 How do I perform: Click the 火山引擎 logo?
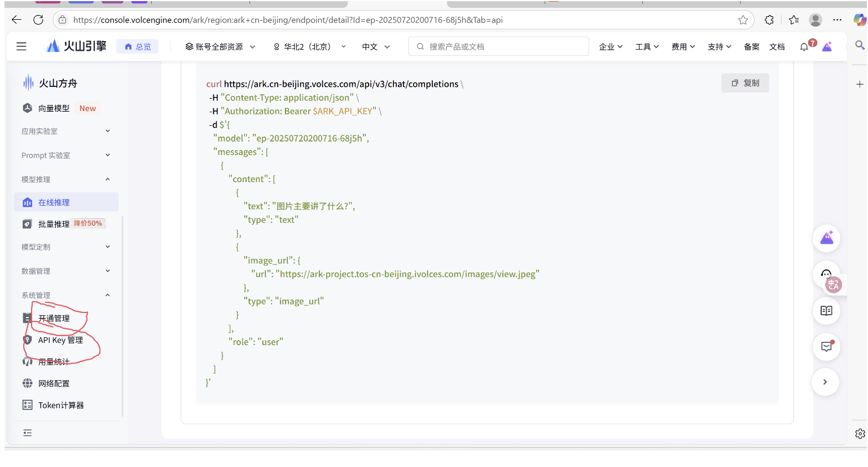click(x=76, y=46)
